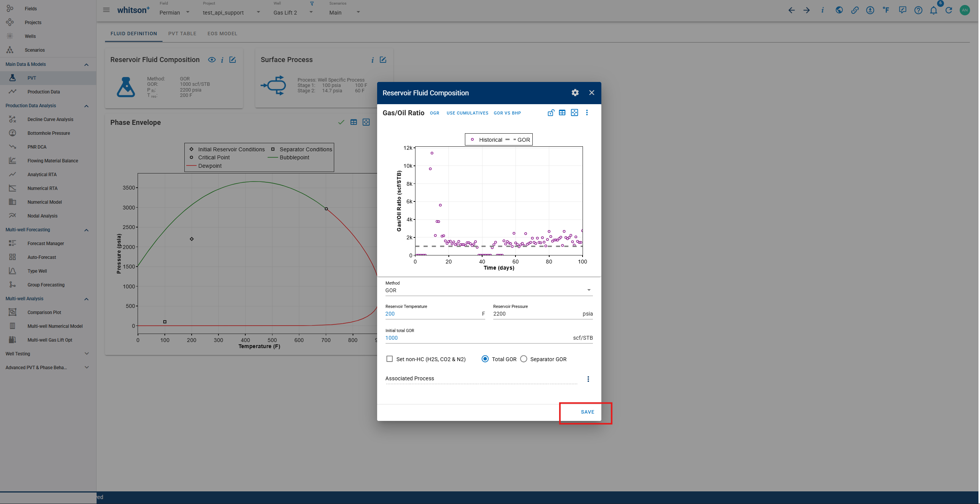This screenshot has height=504, width=980.
Task: Open Gas/Oil Ratio chart three-dot menu
Action: point(587,113)
